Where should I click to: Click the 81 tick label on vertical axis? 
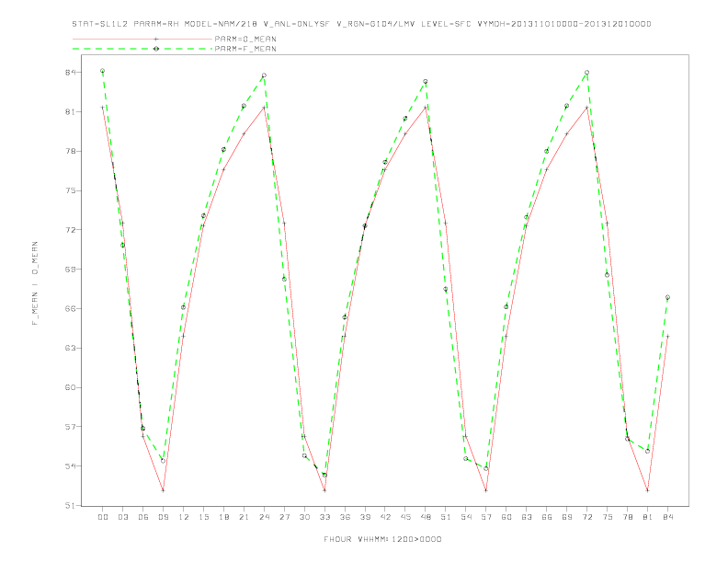(x=71, y=112)
